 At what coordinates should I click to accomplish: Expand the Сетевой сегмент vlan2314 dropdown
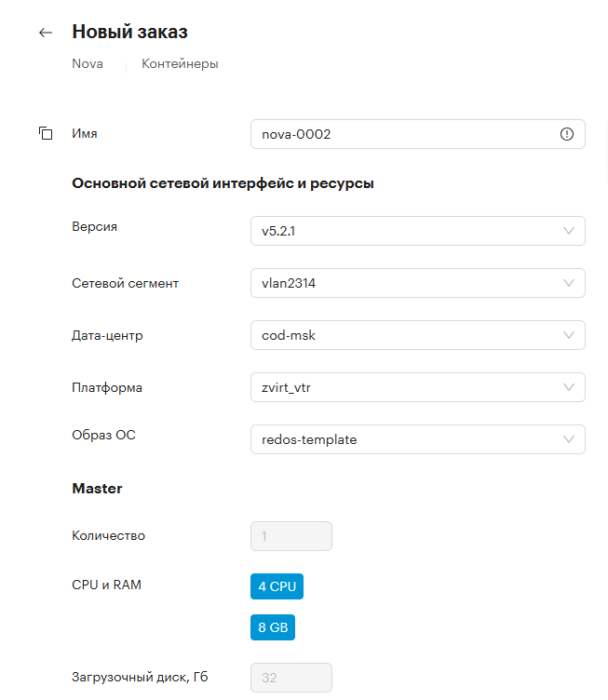(x=417, y=283)
